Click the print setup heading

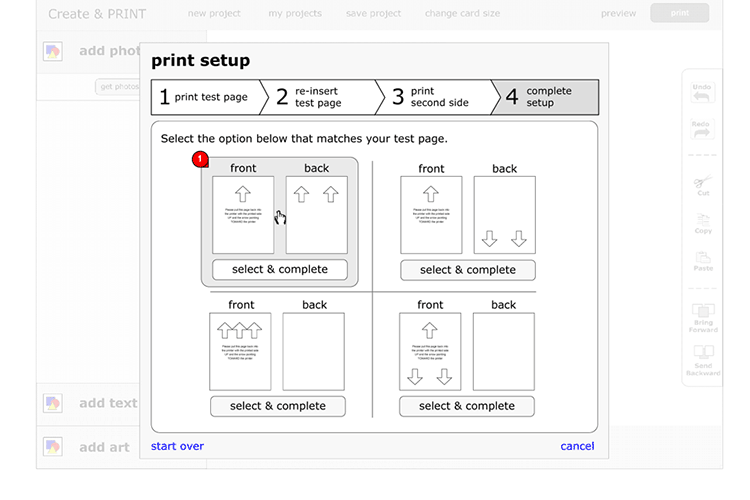(200, 60)
